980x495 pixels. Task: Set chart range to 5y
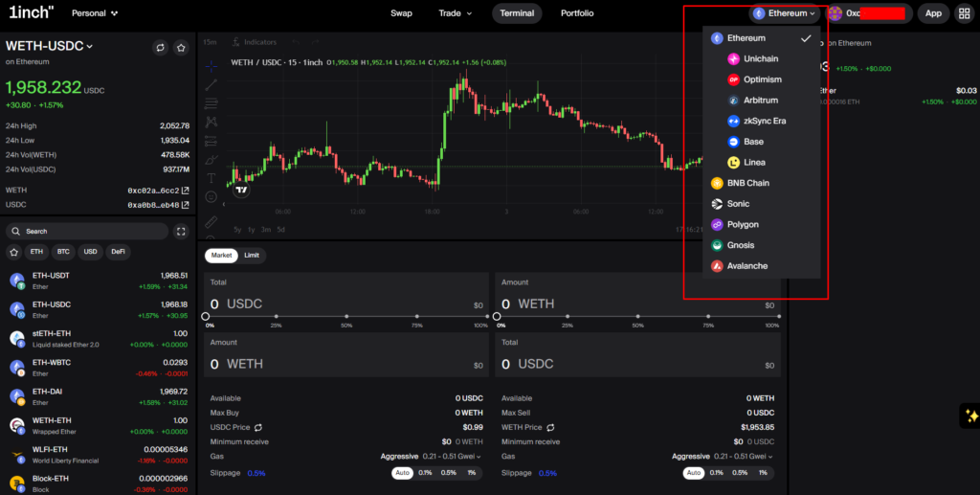[237, 230]
